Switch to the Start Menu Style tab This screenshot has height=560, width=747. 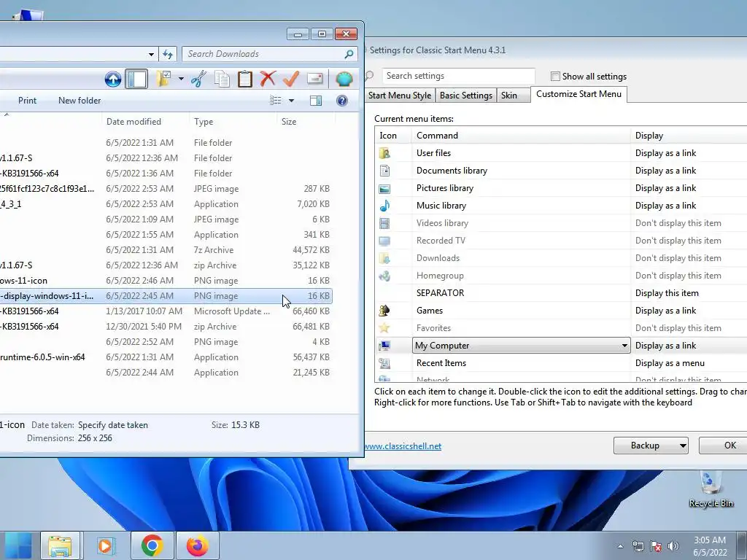point(399,96)
